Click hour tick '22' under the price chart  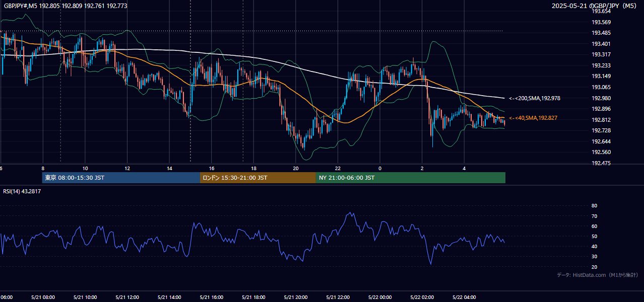pyautogui.click(x=338, y=168)
